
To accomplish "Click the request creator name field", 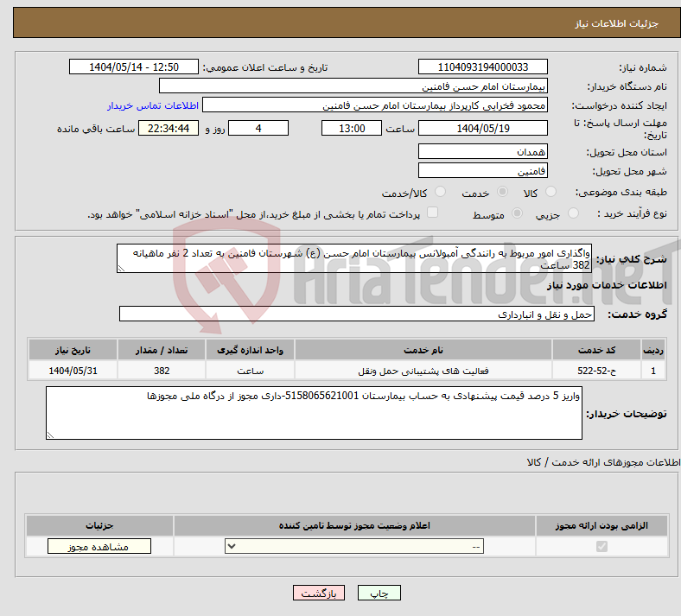I will (x=375, y=105).
